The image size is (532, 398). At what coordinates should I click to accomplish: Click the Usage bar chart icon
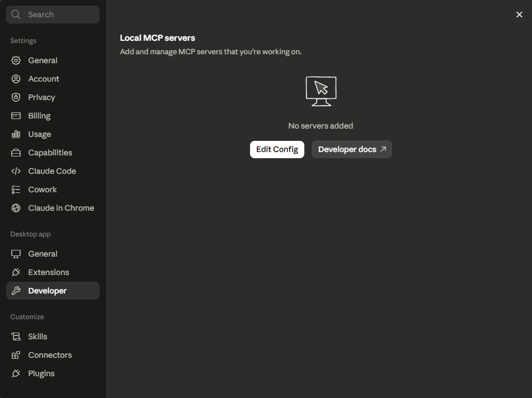16,134
